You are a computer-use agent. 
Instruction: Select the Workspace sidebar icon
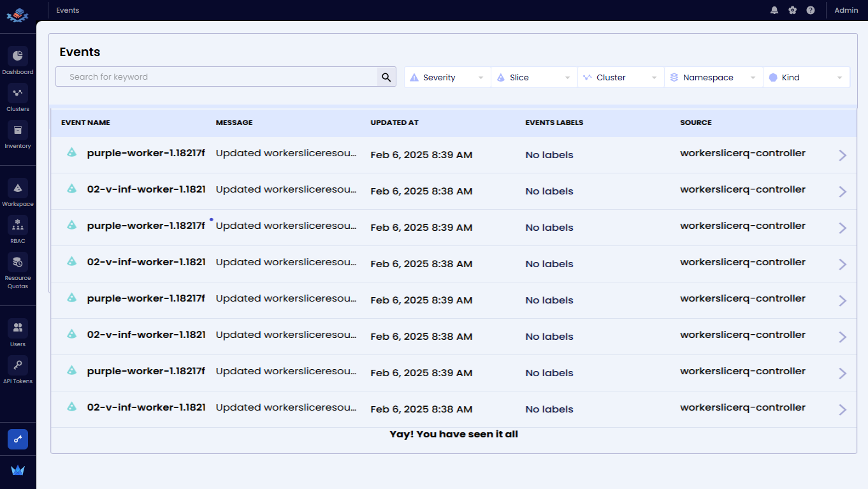[18, 188]
